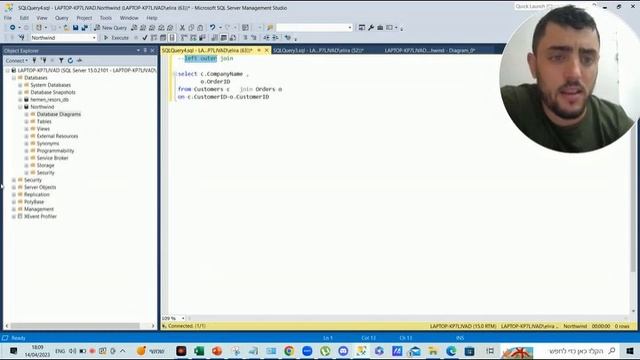Click the Open File folder icon
Viewport: 640px width, 360px height.
[x=66, y=28]
